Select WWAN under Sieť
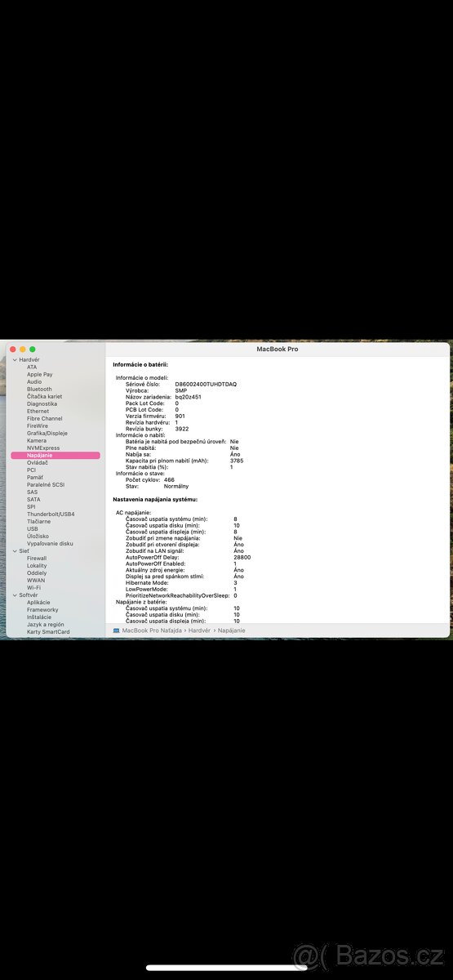This screenshot has width=453, height=980. pyautogui.click(x=36, y=581)
